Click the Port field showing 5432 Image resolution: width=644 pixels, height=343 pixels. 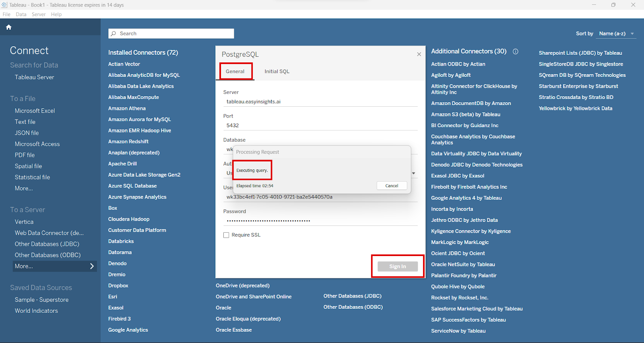point(320,126)
